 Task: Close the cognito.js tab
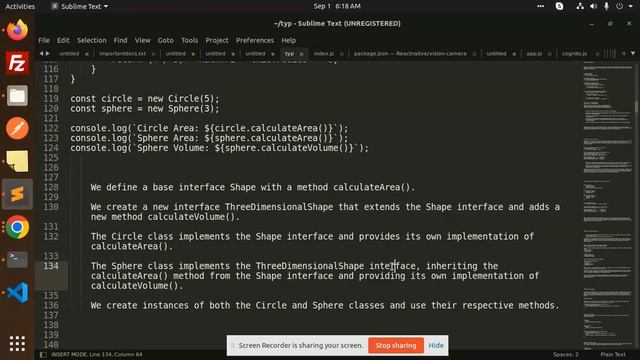pyautogui.click(x=597, y=54)
